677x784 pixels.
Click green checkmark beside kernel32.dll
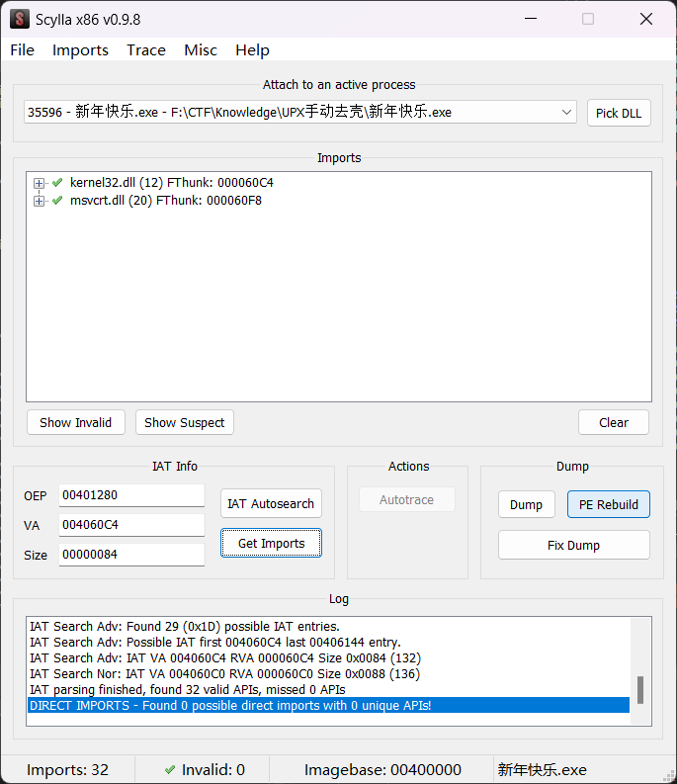(x=57, y=183)
